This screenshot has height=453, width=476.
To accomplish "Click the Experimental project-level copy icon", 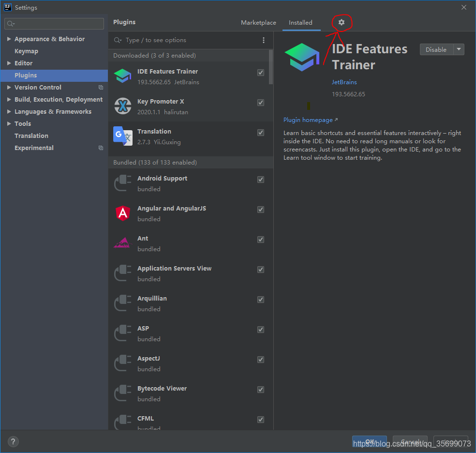I will click(101, 148).
